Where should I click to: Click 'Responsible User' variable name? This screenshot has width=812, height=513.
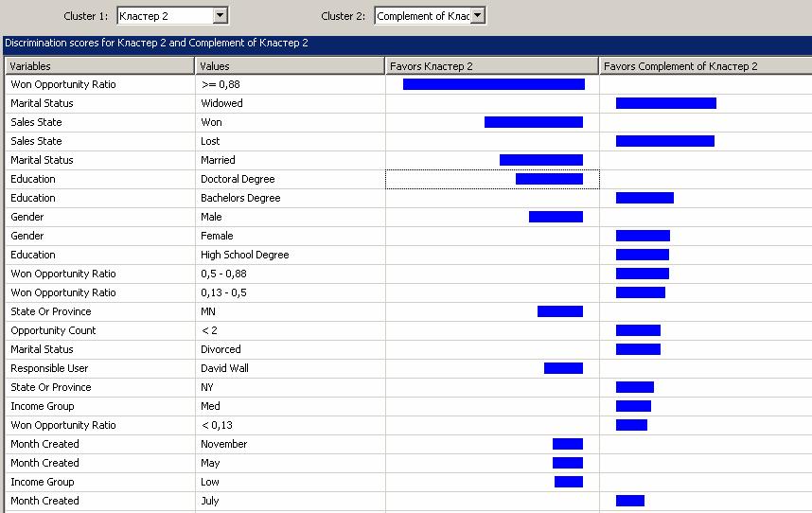click(x=49, y=368)
